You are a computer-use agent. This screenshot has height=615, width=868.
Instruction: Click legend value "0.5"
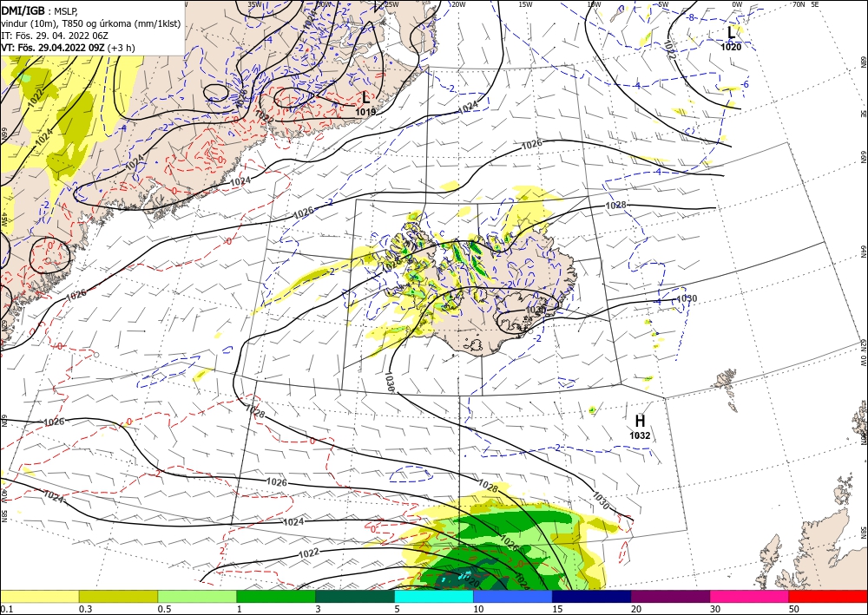(163, 609)
